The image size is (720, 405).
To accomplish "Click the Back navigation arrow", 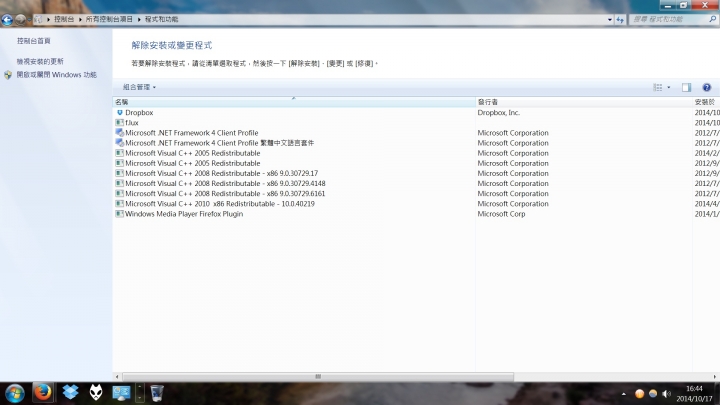I will point(7,19).
